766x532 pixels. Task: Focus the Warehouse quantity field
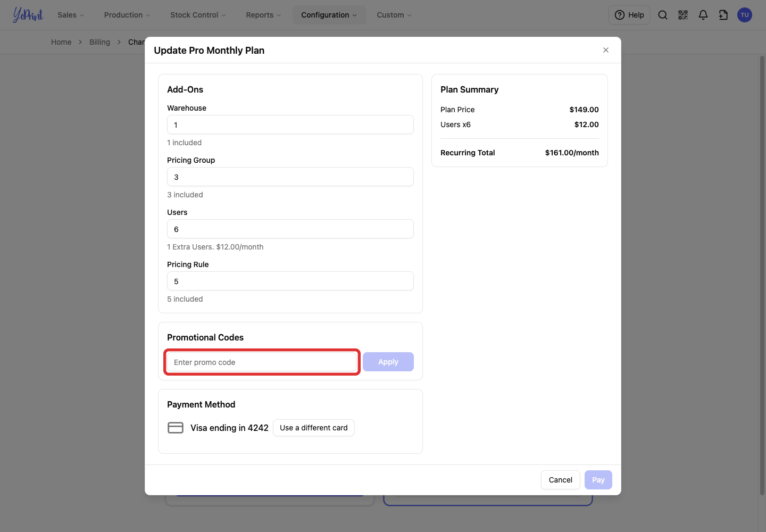click(x=290, y=124)
